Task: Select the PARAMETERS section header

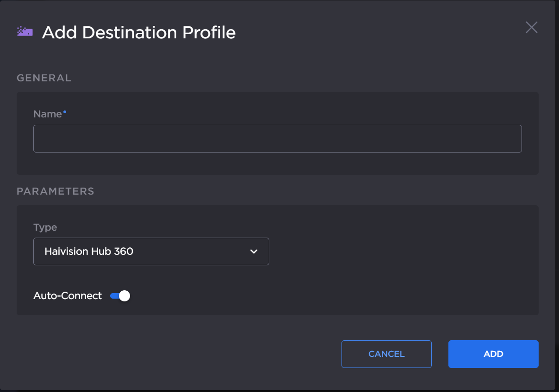Action: 55,191
